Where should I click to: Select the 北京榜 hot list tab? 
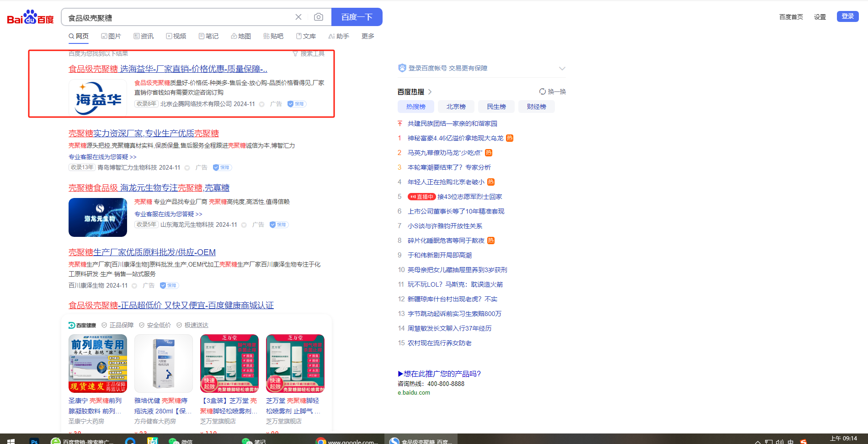pos(456,107)
